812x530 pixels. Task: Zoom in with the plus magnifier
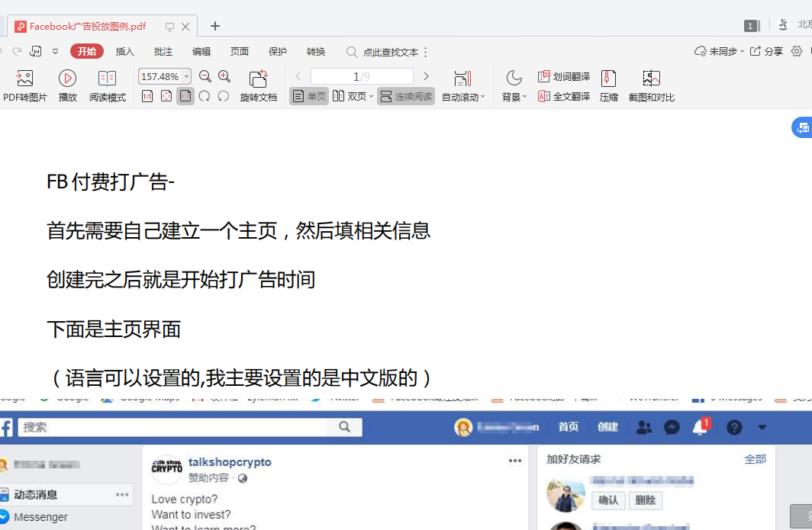pos(224,76)
